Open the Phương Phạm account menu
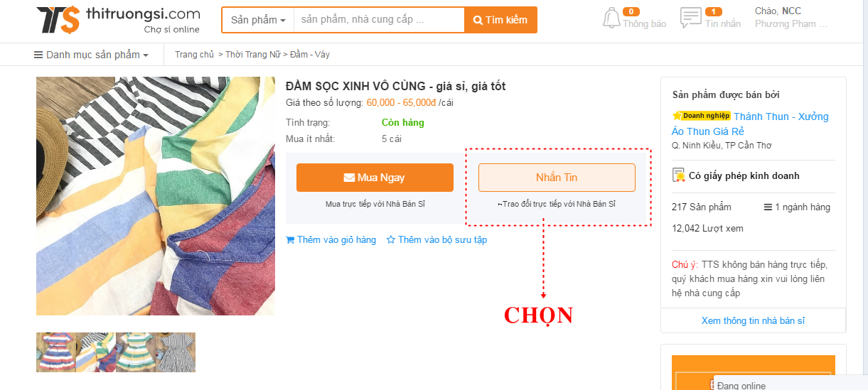This screenshot has width=868, height=390. (791, 24)
